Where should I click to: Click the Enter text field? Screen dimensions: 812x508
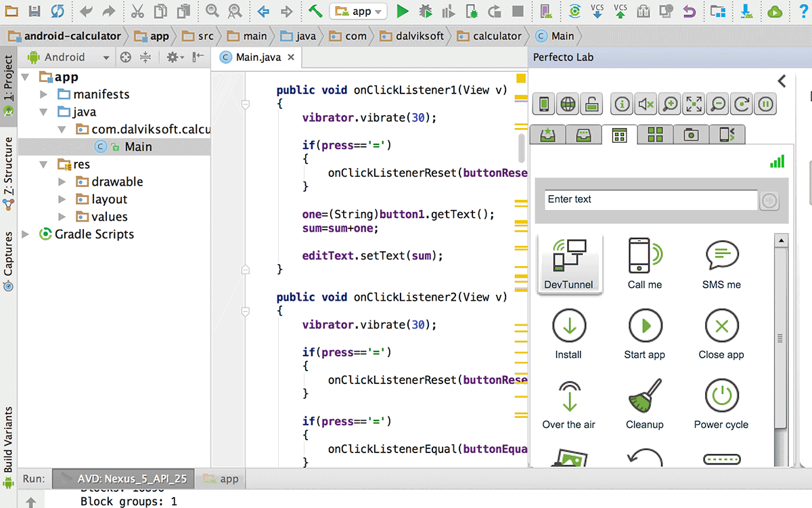click(x=651, y=200)
